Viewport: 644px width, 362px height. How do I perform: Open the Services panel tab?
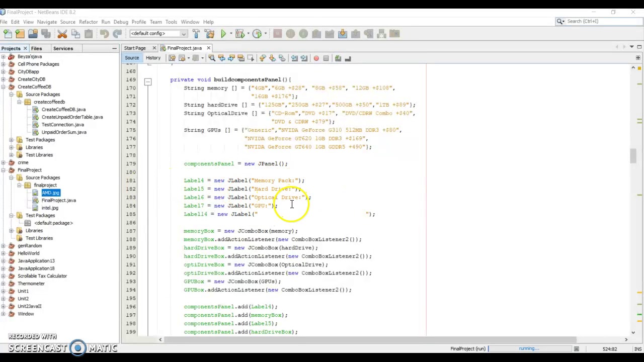coord(63,48)
